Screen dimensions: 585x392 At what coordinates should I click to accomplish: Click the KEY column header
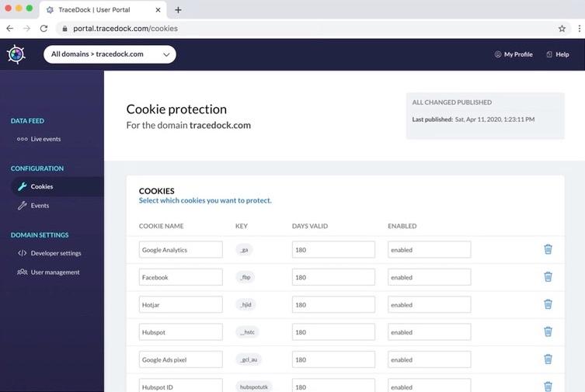[x=242, y=226]
